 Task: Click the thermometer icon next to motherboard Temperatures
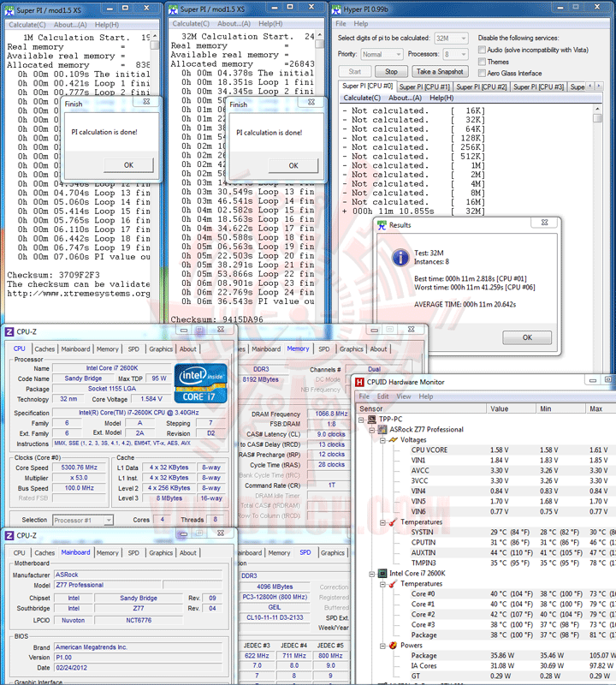(393, 522)
